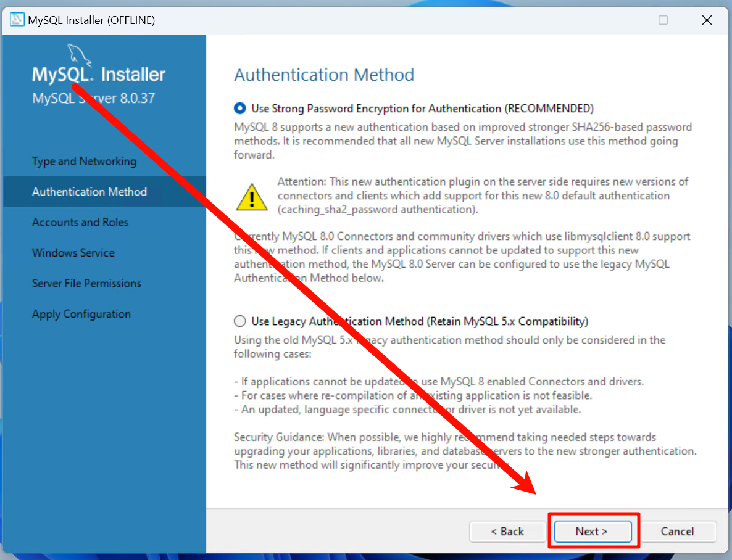Click the Next > button
This screenshot has height=560, width=732.
click(x=593, y=531)
